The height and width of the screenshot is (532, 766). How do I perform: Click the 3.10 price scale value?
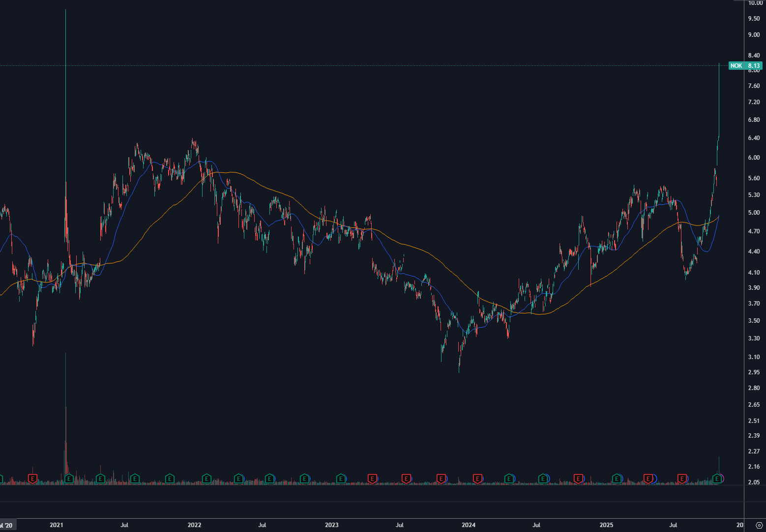(754, 357)
